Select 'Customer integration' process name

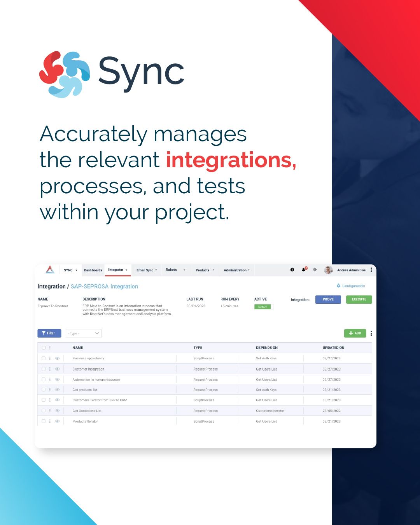pyautogui.click(x=88, y=369)
